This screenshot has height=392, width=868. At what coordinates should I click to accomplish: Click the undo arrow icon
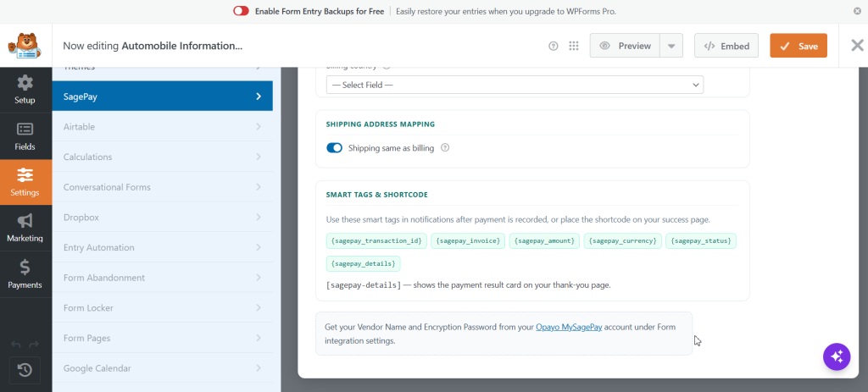pyautogui.click(x=15, y=345)
